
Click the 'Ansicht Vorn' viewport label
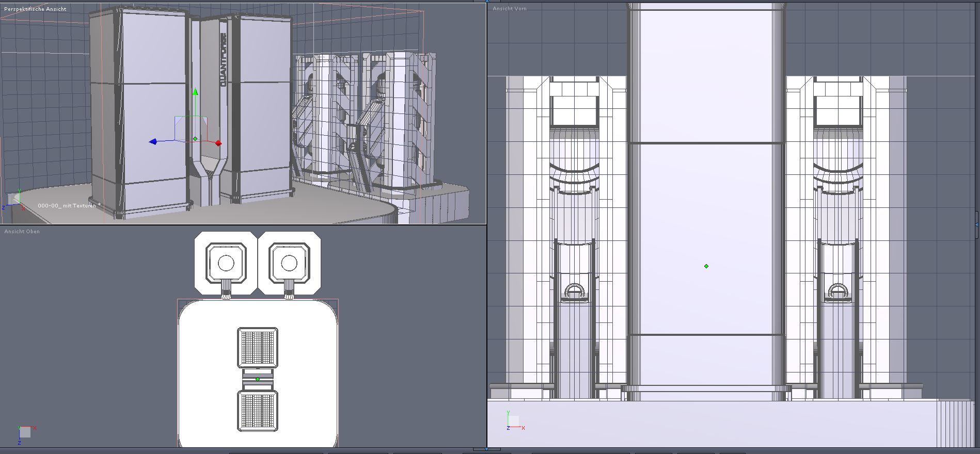(x=510, y=8)
